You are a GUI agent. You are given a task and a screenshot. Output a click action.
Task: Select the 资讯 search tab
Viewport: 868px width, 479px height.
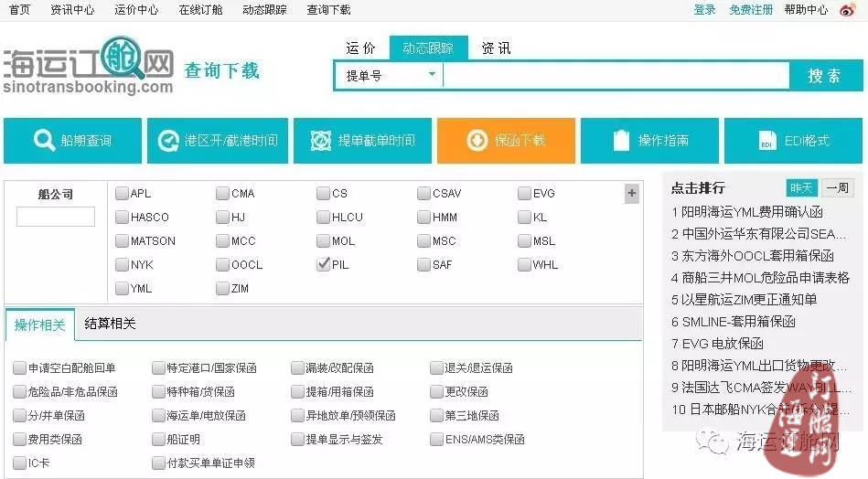pyautogui.click(x=496, y=48)
